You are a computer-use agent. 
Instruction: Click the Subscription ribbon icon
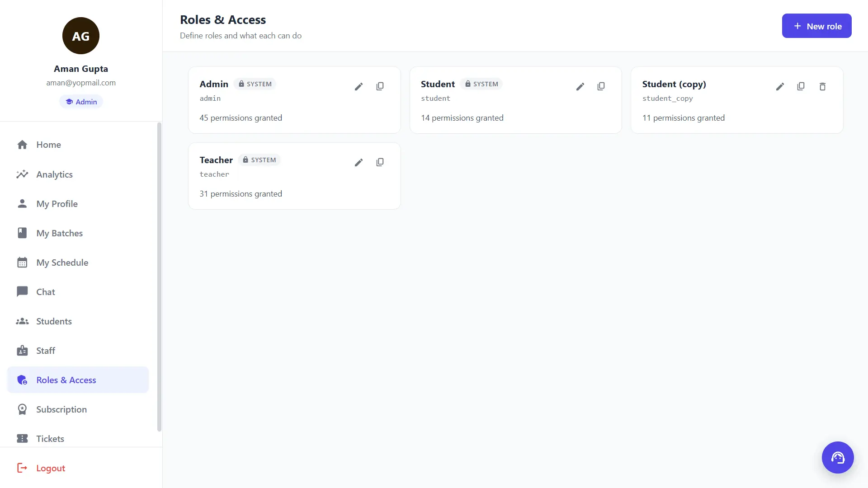[x=22, y=409]
